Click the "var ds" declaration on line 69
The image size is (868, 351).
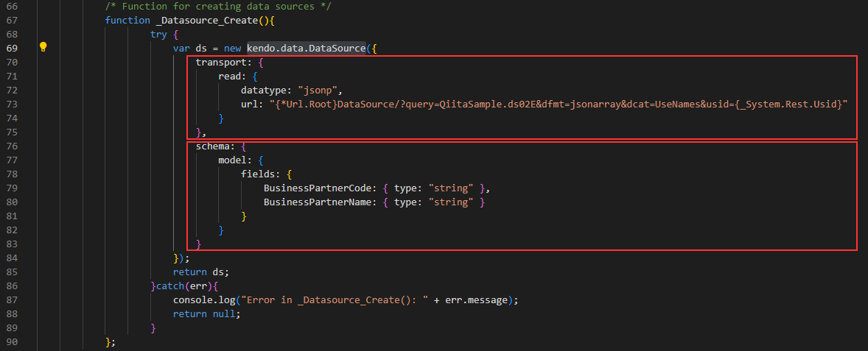(190, 48)
